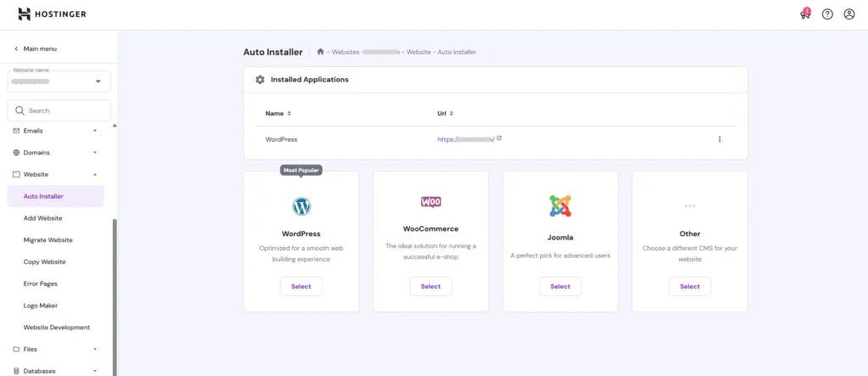
Task: Open the user account profile icon
Action: tap(849, 14)
